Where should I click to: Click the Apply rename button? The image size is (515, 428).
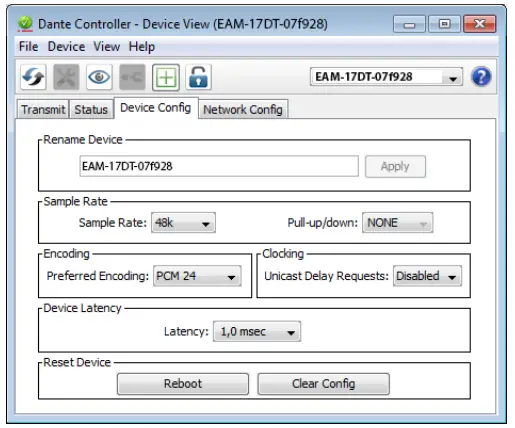pos(395,166)
